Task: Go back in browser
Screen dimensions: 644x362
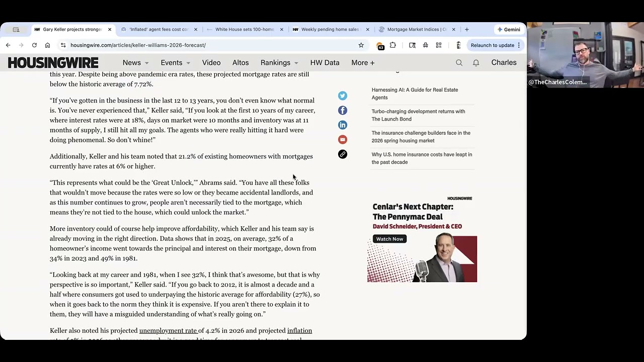Action: click(8, 45)
